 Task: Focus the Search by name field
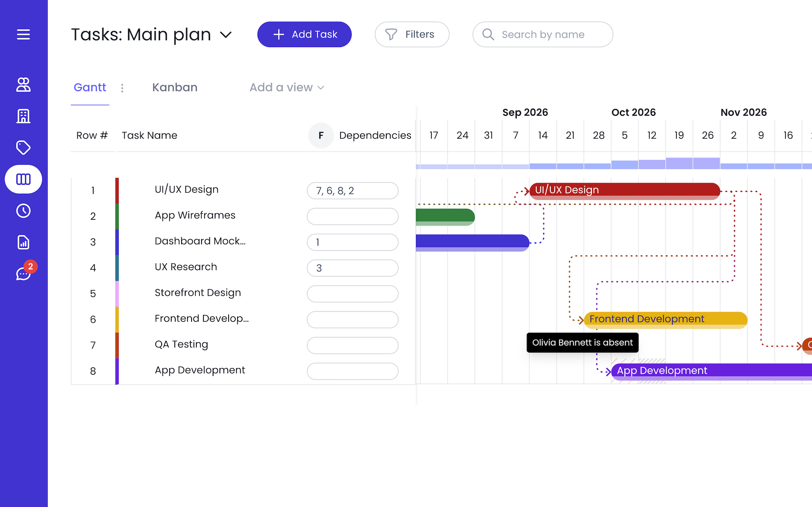(x=543, y=35)
